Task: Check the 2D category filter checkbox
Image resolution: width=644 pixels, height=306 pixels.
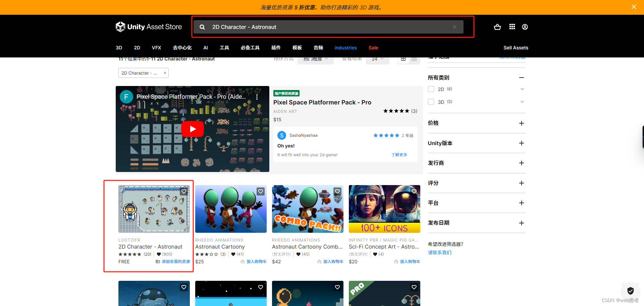Action: [x=431, y=89]
